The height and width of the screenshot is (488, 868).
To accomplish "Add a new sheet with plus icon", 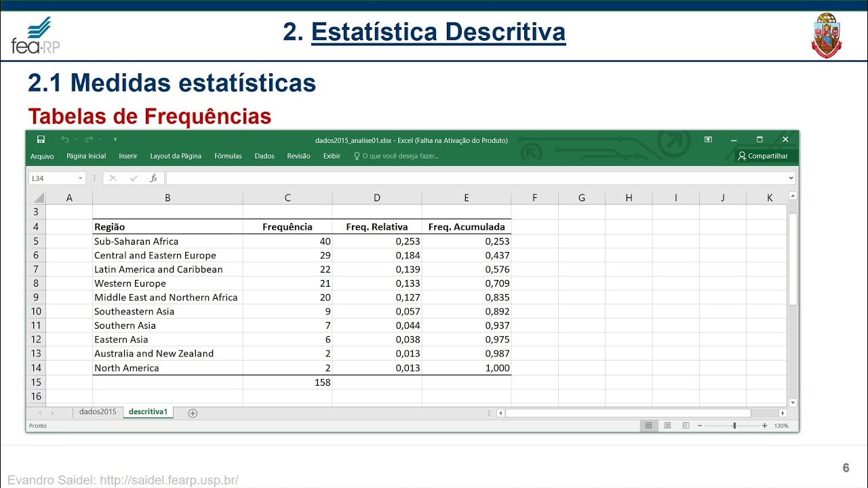I will [x=193, y=413].
